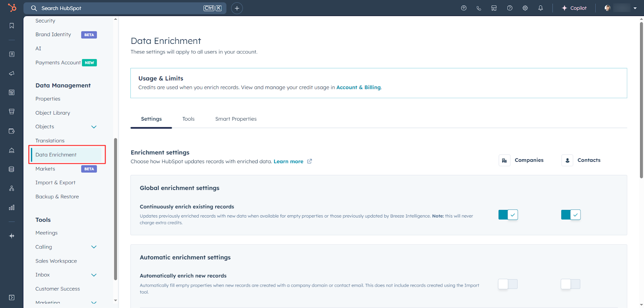
Task: Click the user avatar picture
Action: [x=607, y=8]
